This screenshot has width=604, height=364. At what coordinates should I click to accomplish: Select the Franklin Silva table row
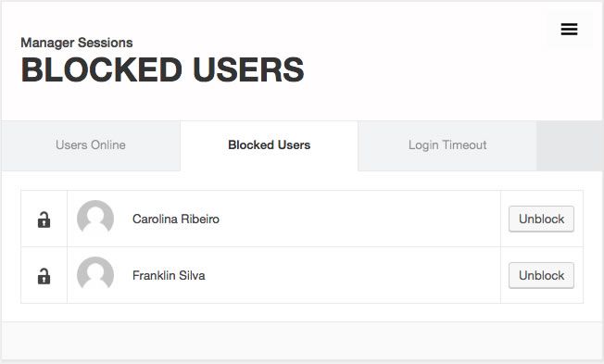click(302, 275)
